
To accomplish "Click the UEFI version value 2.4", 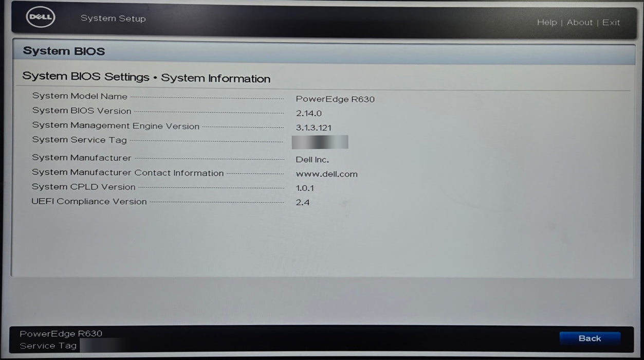I will 303,203.
